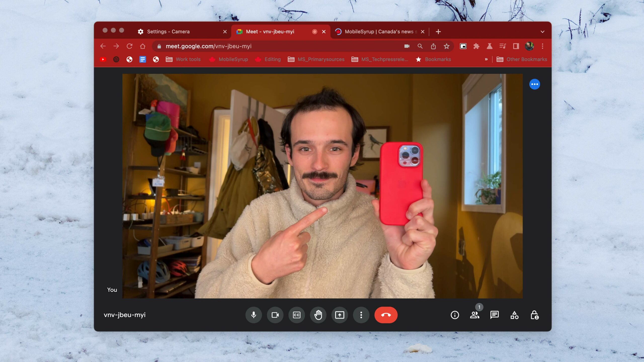Click the meet.google.com address bar
Screen dimensions: 644x362
click(x=277, y=46)
